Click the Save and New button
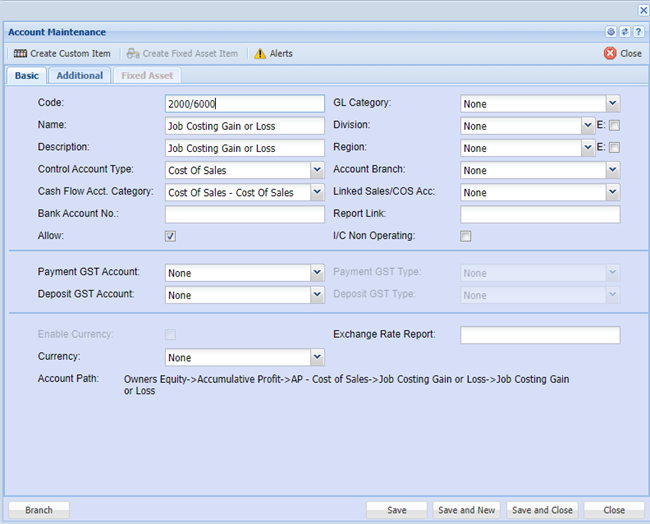 (467, 510)
